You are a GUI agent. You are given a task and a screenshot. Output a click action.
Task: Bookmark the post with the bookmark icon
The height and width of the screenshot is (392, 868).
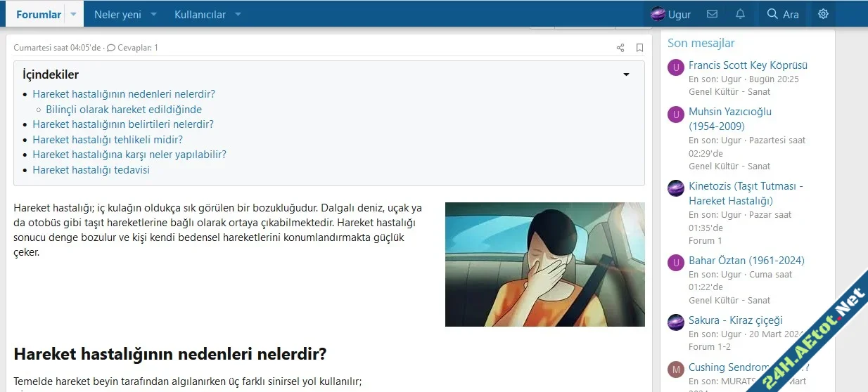pos(639,48)
